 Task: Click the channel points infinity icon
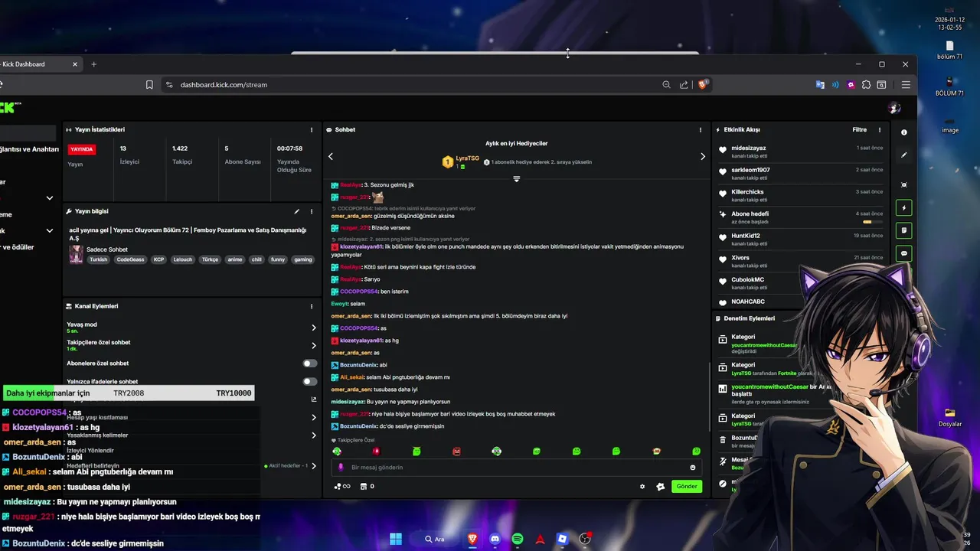pyautogui.click(x=342, y=487)
